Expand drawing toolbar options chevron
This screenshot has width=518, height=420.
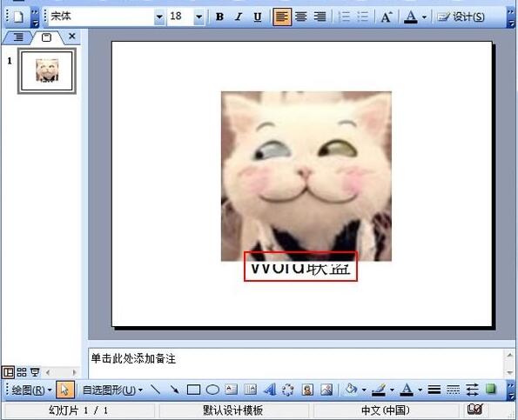(x=511, y=390)
